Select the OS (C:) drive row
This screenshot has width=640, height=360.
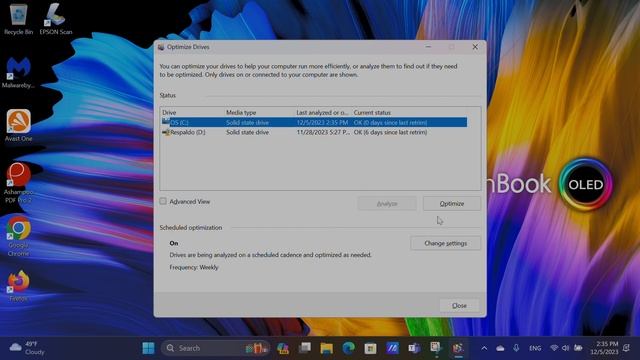314,122
